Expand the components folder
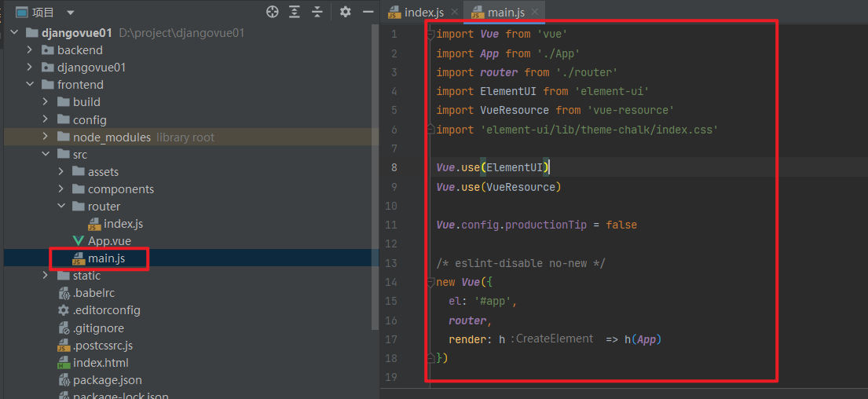Image resolution: width=868 pixels, height=399 pixels. tap(61, 189)
